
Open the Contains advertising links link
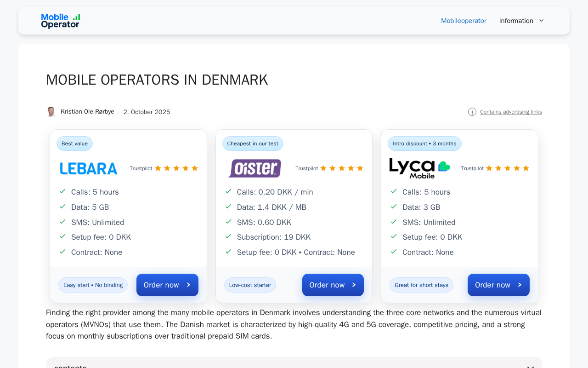(511, 112)
